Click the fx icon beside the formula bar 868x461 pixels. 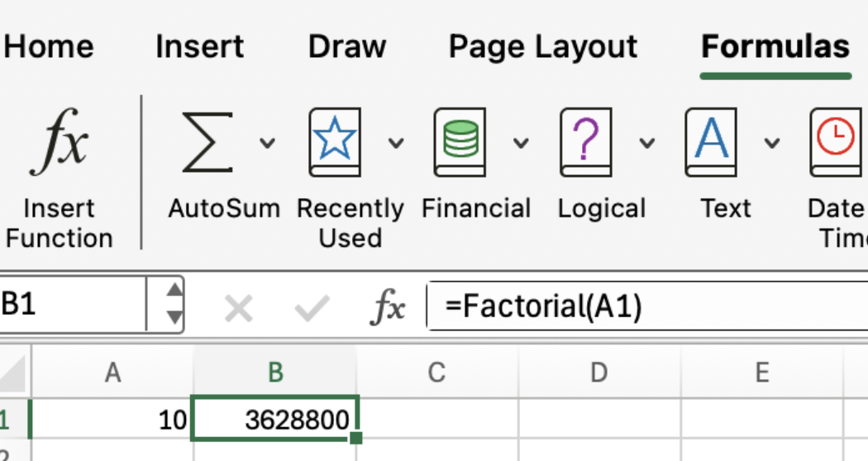[388, 306]
